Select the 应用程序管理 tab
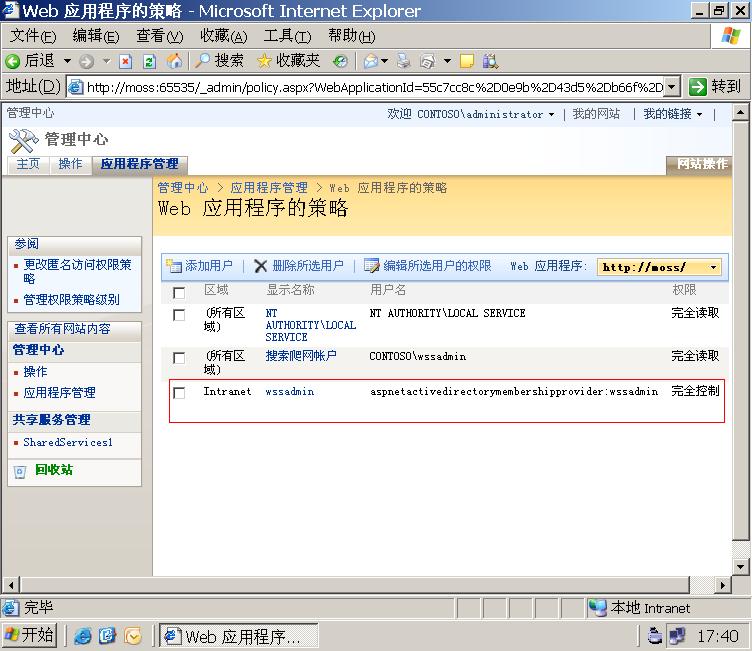The width and height of the screenshot is (752, 651). click(x=140, y=164)
